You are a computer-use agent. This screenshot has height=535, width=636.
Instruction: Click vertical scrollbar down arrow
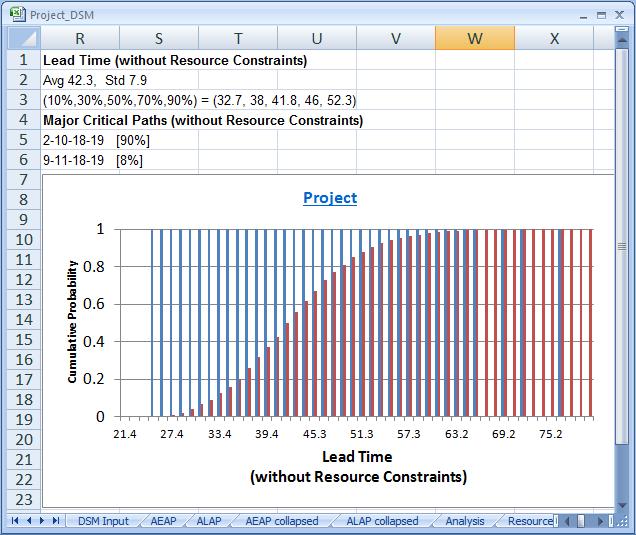(x=622, y=505)
